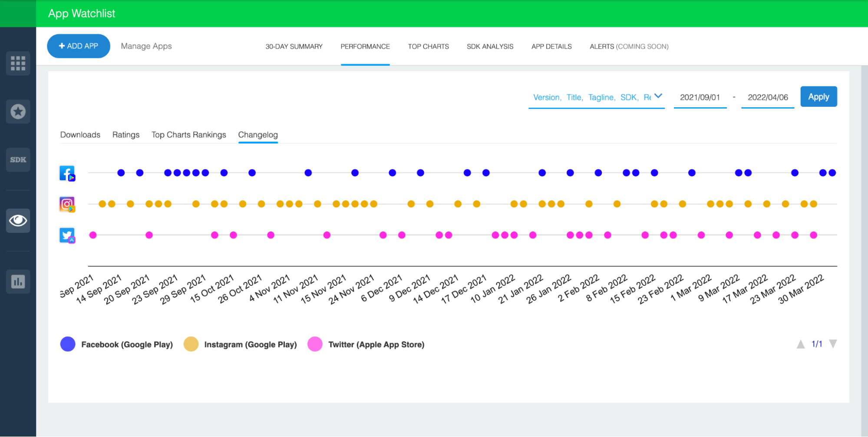Click first pink Twitter changelog dot
Screen dimensions: 868x437
pyautogui.click(x=93, y=235)
